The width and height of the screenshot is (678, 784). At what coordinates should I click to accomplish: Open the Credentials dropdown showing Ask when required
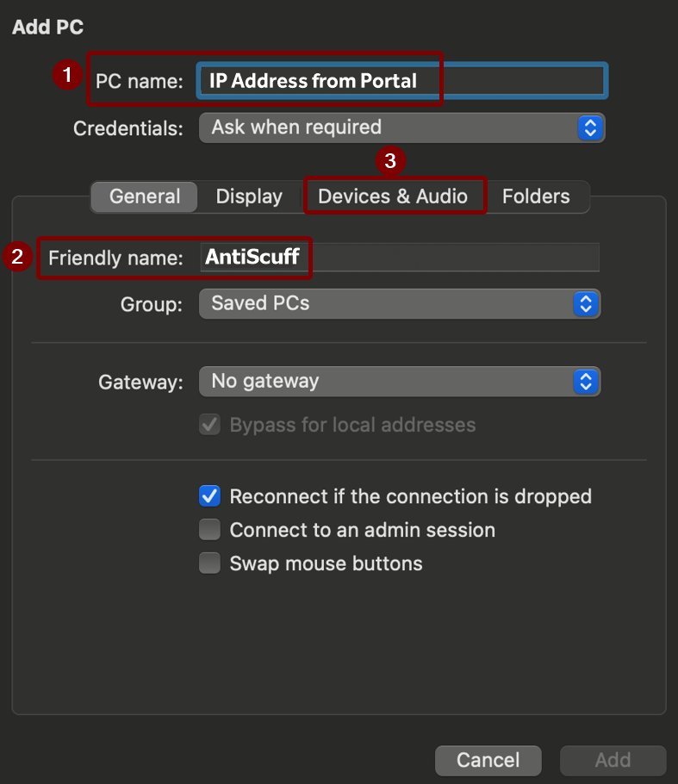click(x=401, y=128)
